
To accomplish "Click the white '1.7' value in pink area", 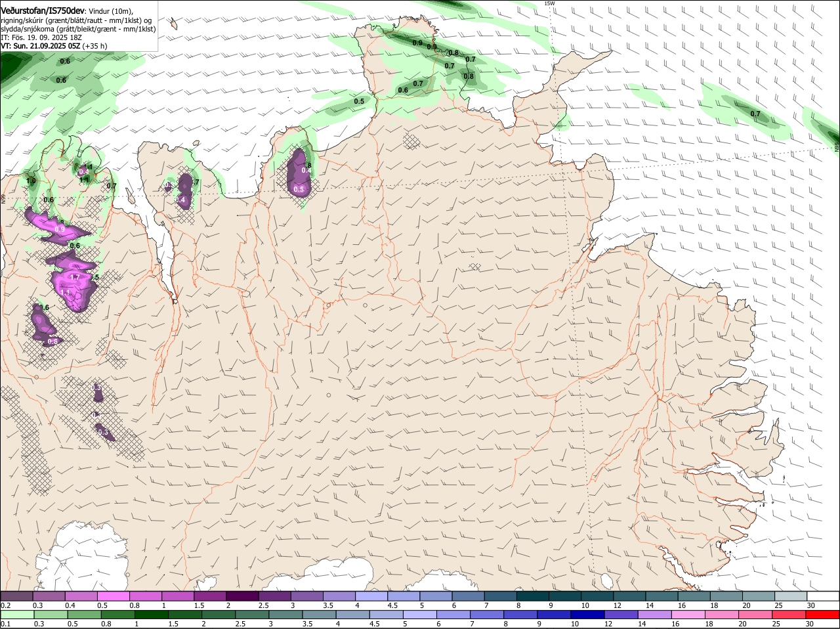I will tap(75, 277).
